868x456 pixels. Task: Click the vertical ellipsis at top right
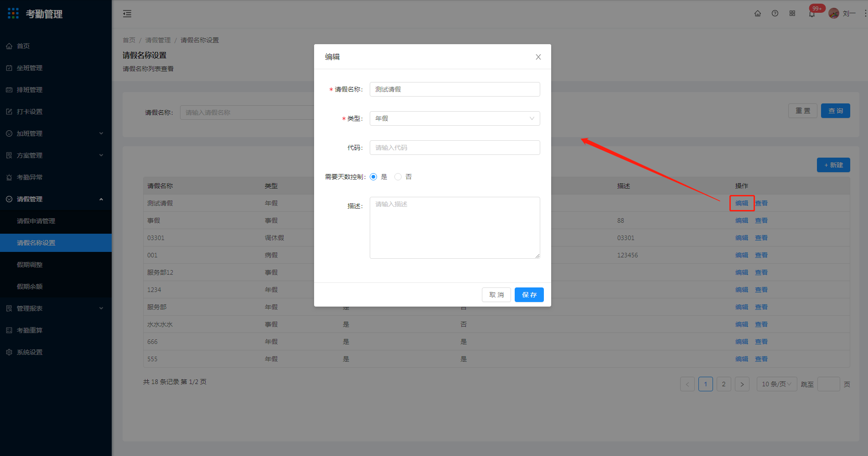click(865, 13)
